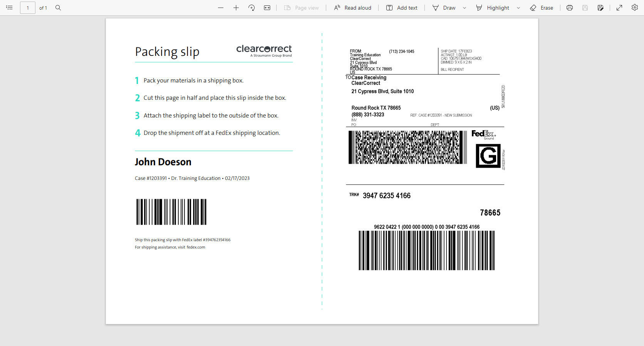Open the table of contents sidebar
The image size is (644, 346).
pos(9,8)
